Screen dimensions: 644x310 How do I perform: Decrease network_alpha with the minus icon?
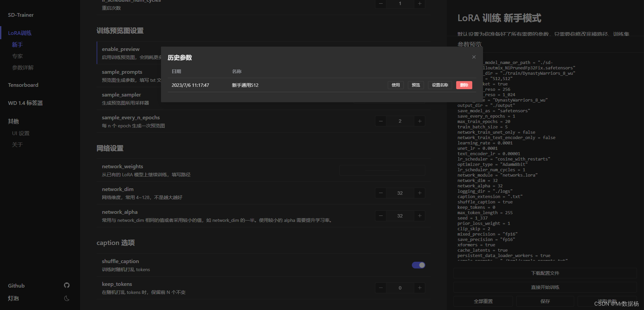[x=381, y=216]
